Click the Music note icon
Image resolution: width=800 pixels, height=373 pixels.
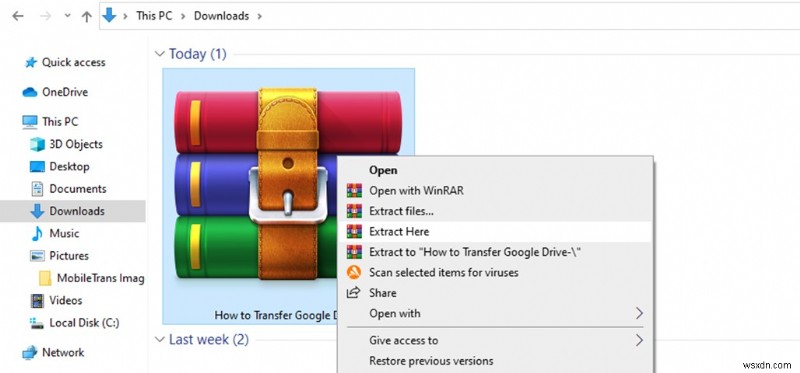point(37,233)
